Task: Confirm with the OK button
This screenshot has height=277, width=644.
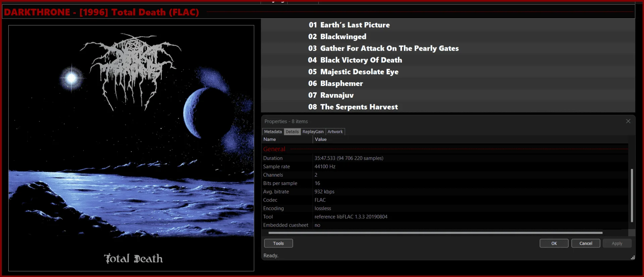Action: point(554,243)
